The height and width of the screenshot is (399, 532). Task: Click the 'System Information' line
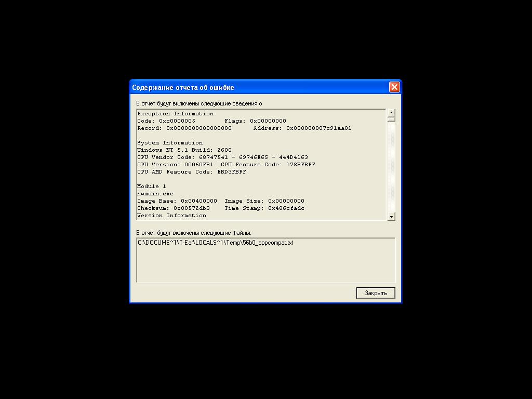[170, 143]
